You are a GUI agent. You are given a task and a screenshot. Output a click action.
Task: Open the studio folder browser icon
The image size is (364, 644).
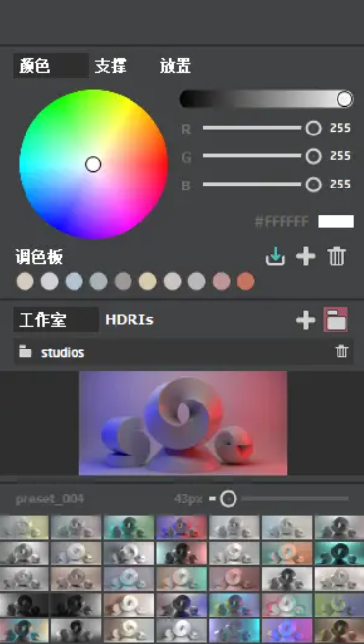pyautogui.click(x=336, y=319)
